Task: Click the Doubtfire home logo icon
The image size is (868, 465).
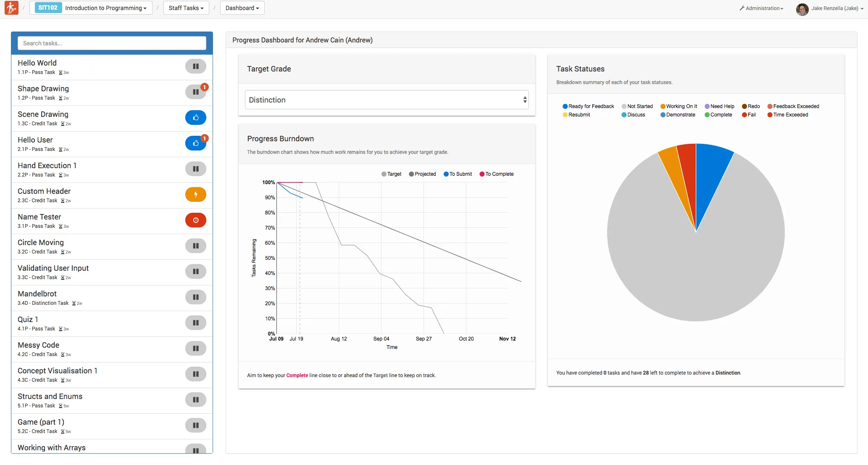Action: (11, 8)
